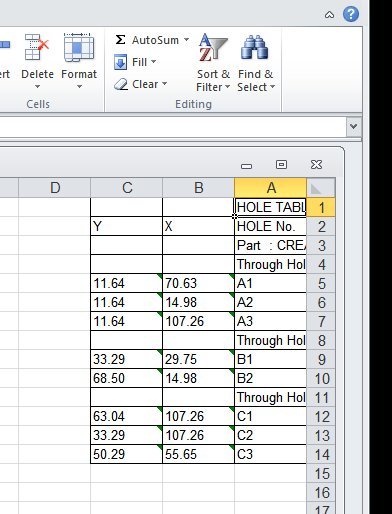Select the 50.29 cell
The width and height of the screenshot is (392, 514).
126,454
